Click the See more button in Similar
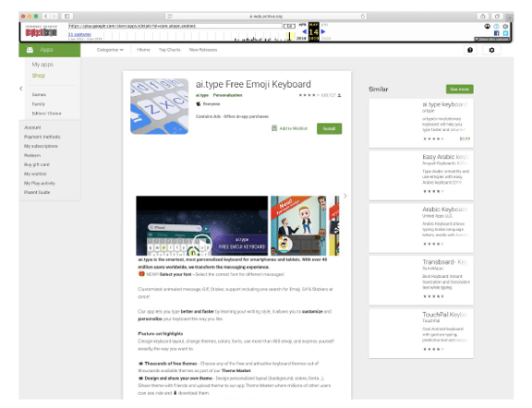532x408 pixels. [459, 90]
